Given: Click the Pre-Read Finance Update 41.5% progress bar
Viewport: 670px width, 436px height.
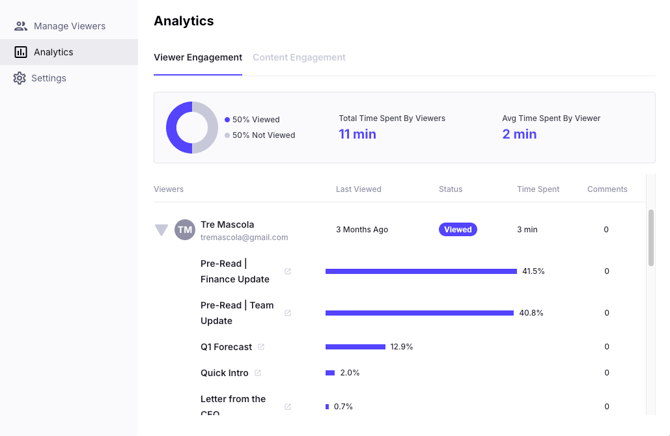Looking at the screenshot, I should pos(420,271).
